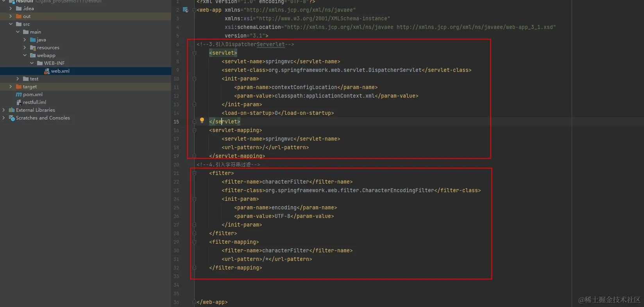Click the closing </filter> tag line

tap(223, 234)
